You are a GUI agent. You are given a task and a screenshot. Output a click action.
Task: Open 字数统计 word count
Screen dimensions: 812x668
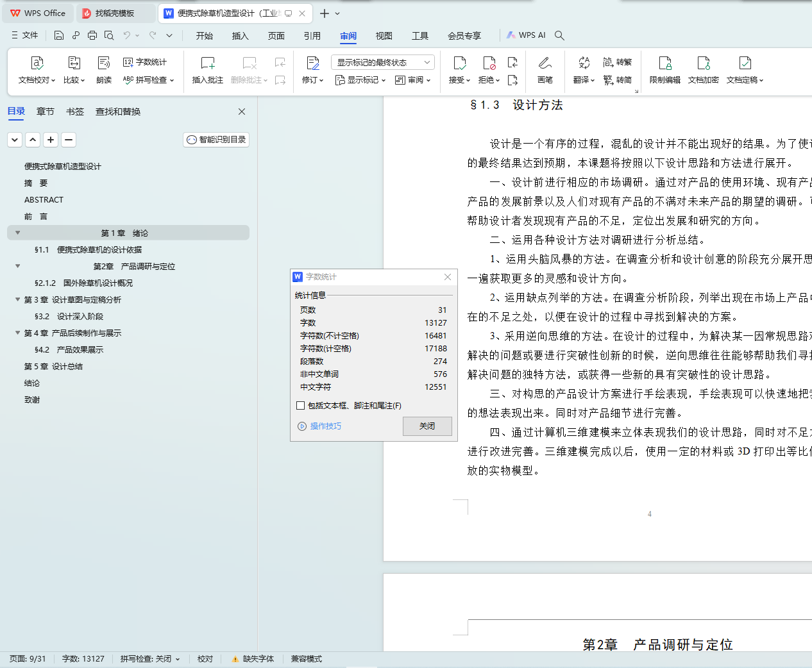pos(145,62)
